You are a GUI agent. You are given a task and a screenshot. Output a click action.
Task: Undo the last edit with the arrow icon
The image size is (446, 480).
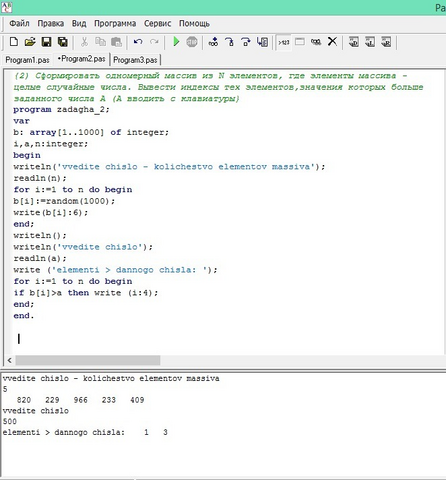(x=138, y=42)
